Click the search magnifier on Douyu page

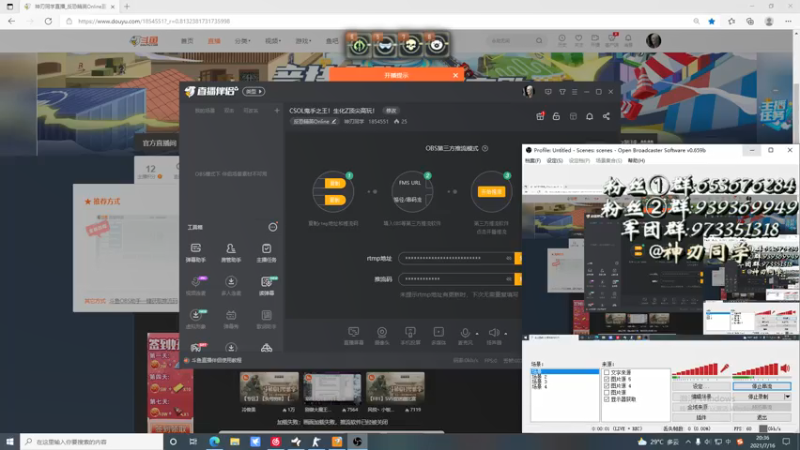(x=539, y=40)
